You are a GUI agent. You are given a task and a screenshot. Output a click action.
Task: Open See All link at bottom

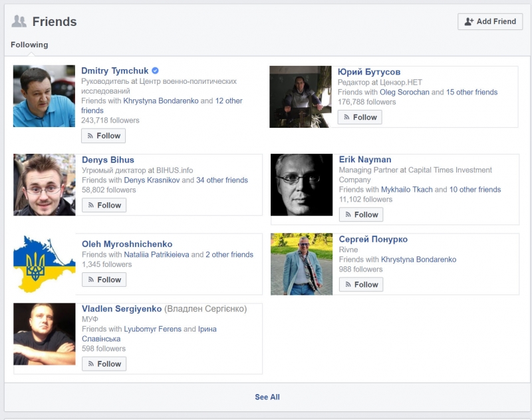[267, 397]
